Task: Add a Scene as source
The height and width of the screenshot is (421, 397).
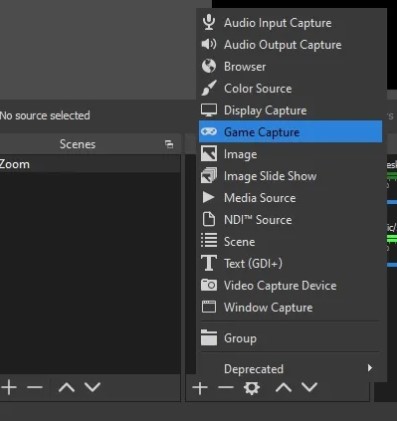Action: pos(290,241)
